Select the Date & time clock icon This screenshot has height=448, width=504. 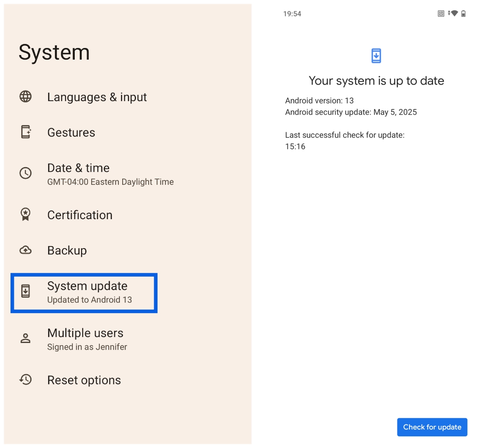[x=25, y=173]
